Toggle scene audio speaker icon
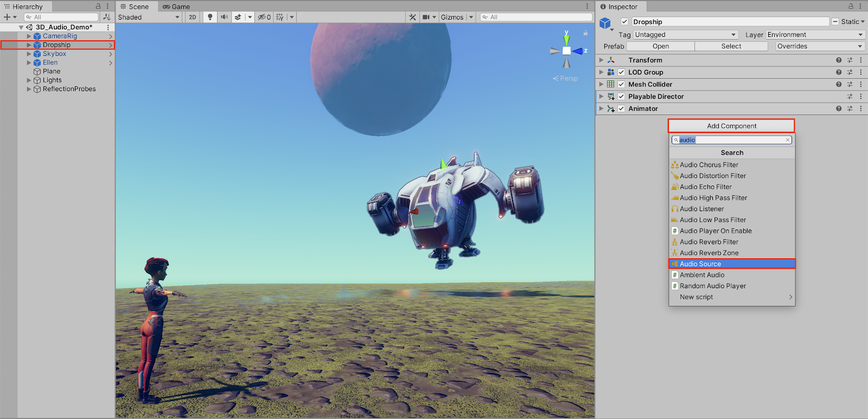Screen dimensions: 868x419 [224, 17]
